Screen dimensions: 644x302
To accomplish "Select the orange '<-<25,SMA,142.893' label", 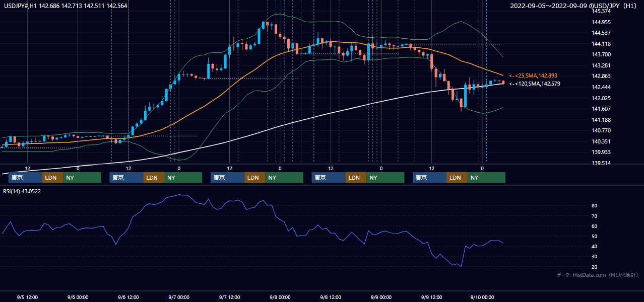I will tap(533, 75).
